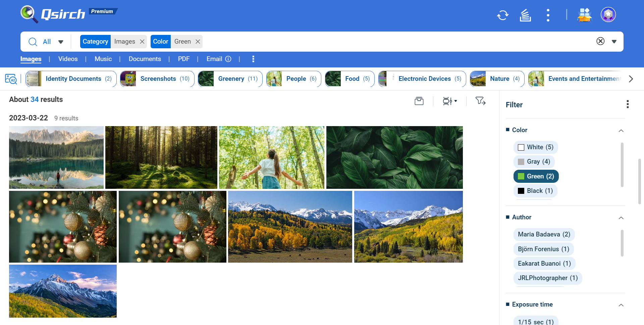Viewport: 644px width, 325px height.
Task: Filter by author Maria Badaeva
Action: pyautogui.click(x=544, y=234)
